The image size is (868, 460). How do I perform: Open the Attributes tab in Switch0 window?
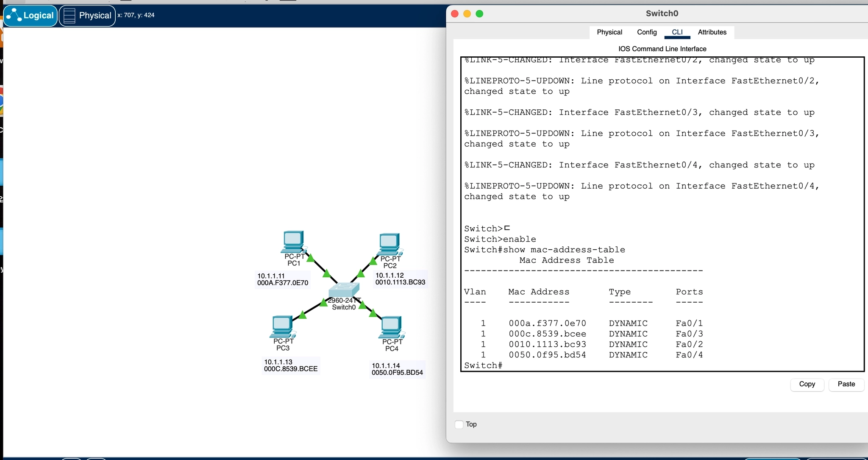pyautogui.click(x=712, y=32)
